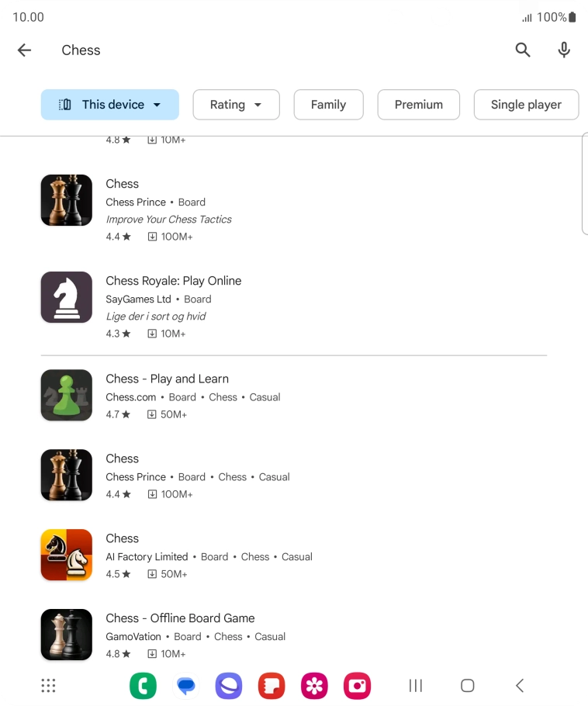The image size is (588, 706).
Task: Tap the Chess text in the search field
Action: pyautogui.click(x=81, y=50)
